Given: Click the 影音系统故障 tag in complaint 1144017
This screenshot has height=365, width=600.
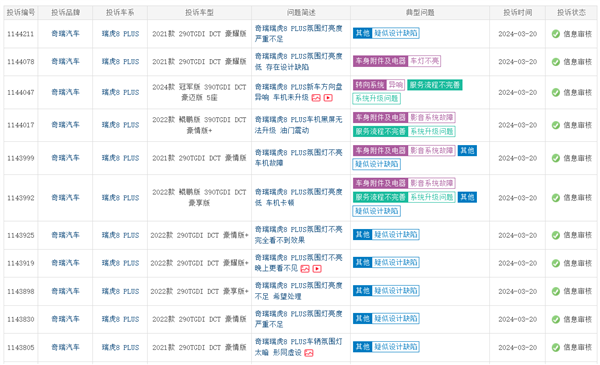Looking at the screenshot, I should (x=432, y=118).
